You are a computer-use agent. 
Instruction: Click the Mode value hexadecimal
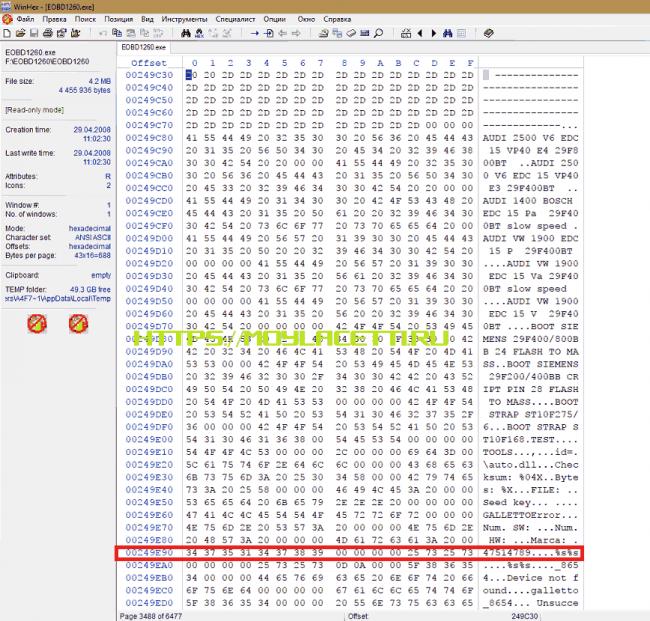point(90,228)
